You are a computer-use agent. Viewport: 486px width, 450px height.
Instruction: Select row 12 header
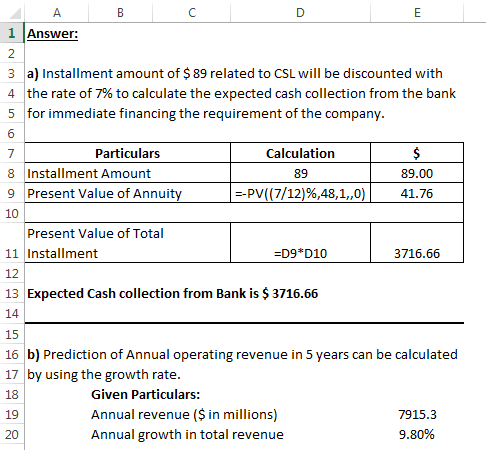(12, 273)
